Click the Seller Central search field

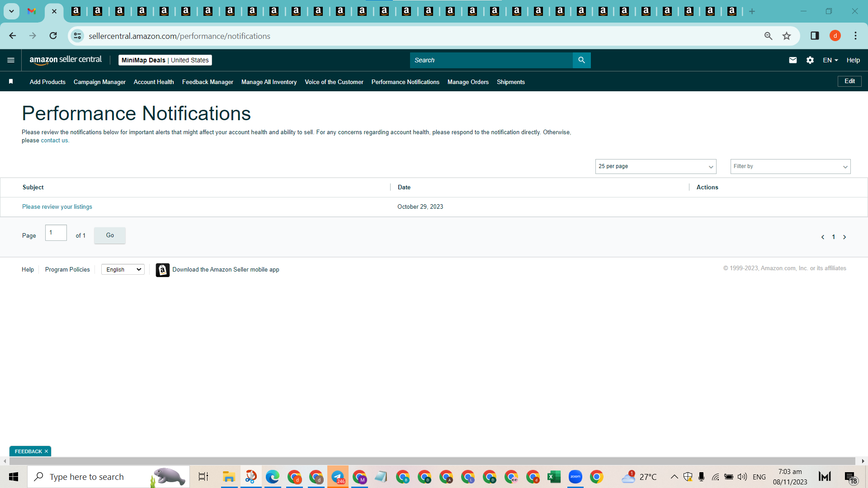(x=491, y=60)
